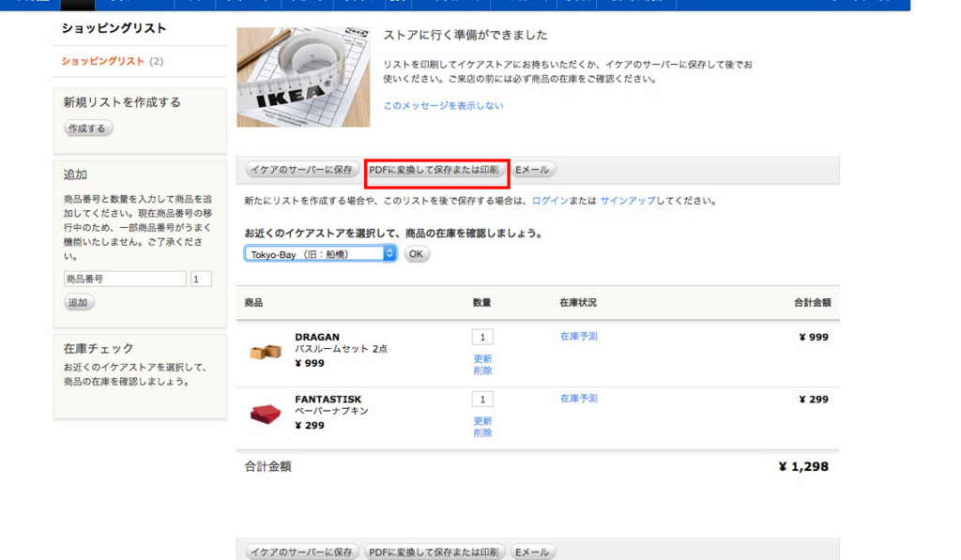Screen dimensions: 961x560
Task: Click the DRAGAN product name
Action: click(x=317, y=337)
